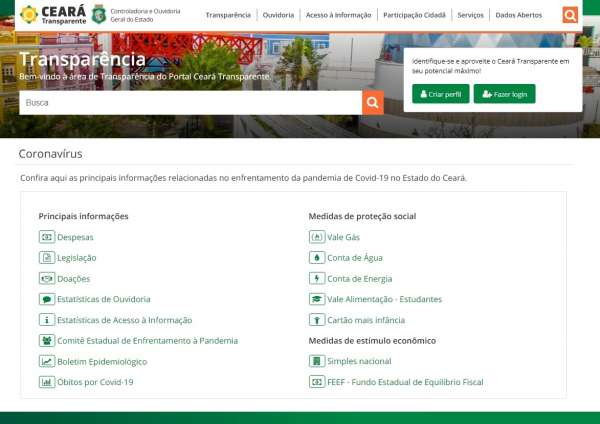600x424 pixels.
Task: Focus the Busca search field
Action: 191,103
